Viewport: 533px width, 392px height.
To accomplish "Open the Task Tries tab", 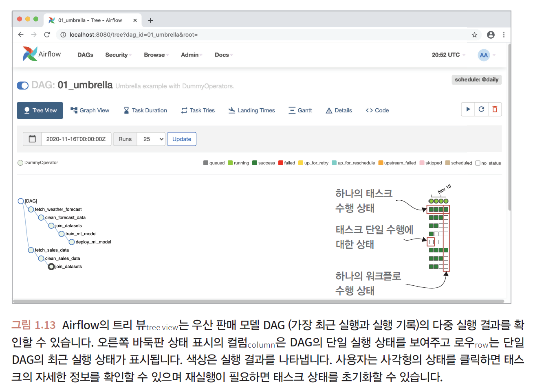I will (x=198, y=110).
